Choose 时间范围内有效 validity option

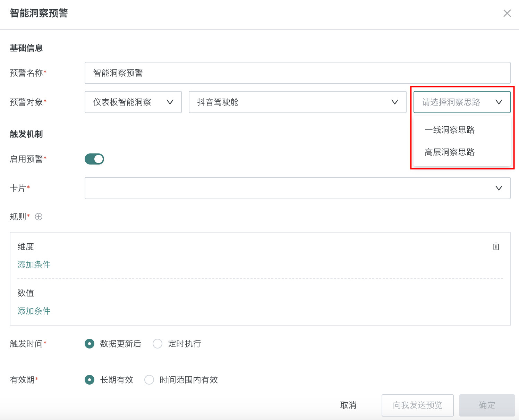[x=149, y=380]
